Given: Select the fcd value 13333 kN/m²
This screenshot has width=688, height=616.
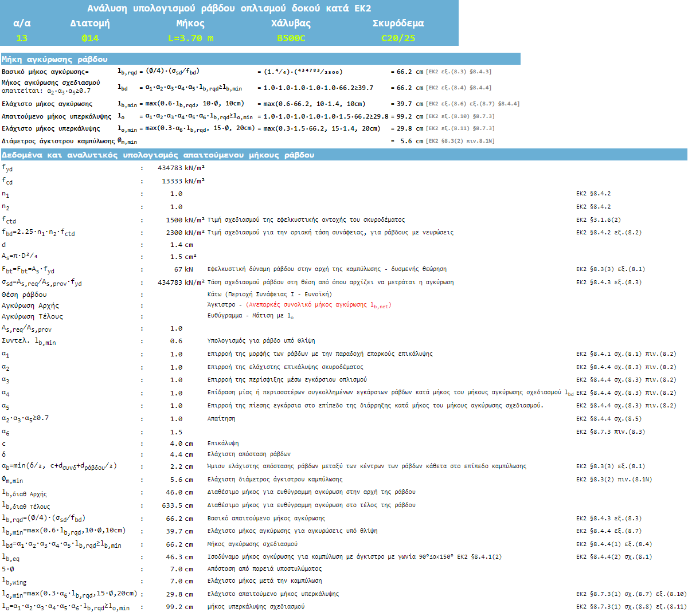Looking at the screenshot, I should click(x=183, y=181).
